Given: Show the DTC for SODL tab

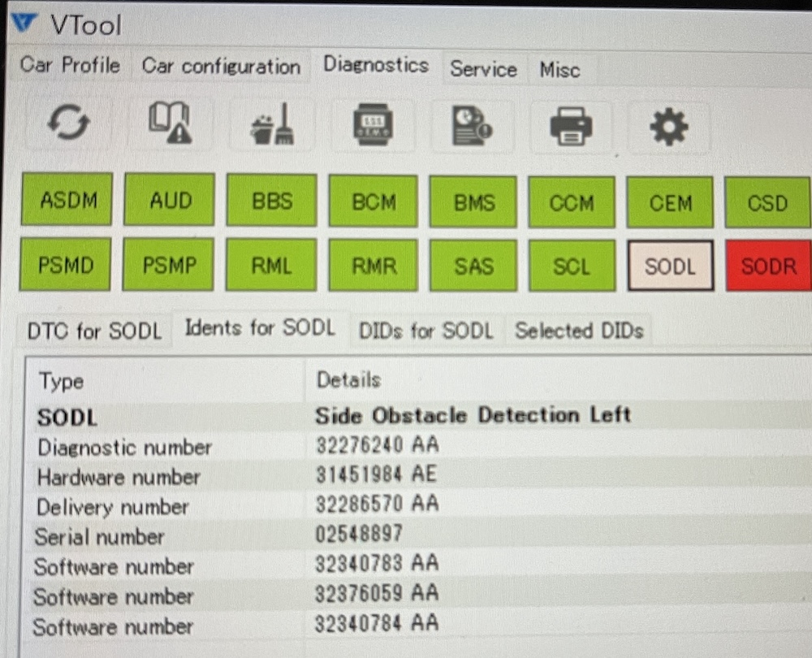Looking at the screenshot, I should [x=94, y=331].
